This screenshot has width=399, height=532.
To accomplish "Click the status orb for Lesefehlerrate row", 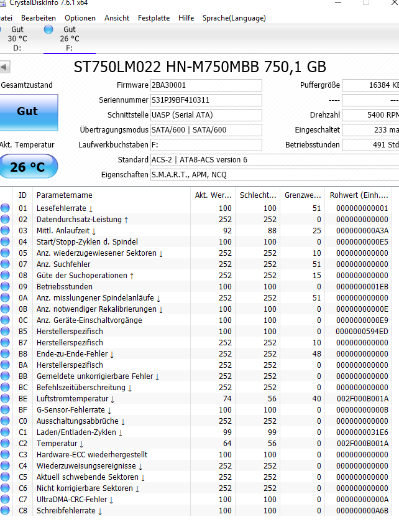I will (x=5, y=208).
